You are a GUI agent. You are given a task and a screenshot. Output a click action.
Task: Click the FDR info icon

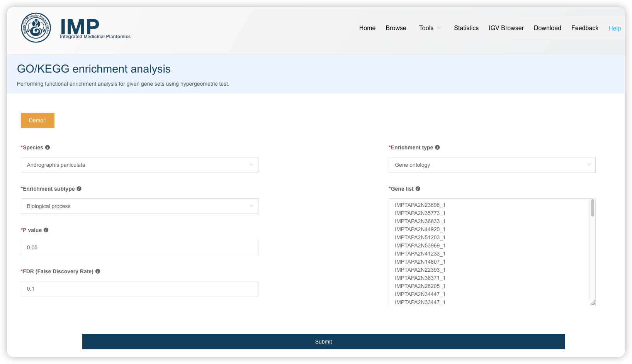[98, 271]
